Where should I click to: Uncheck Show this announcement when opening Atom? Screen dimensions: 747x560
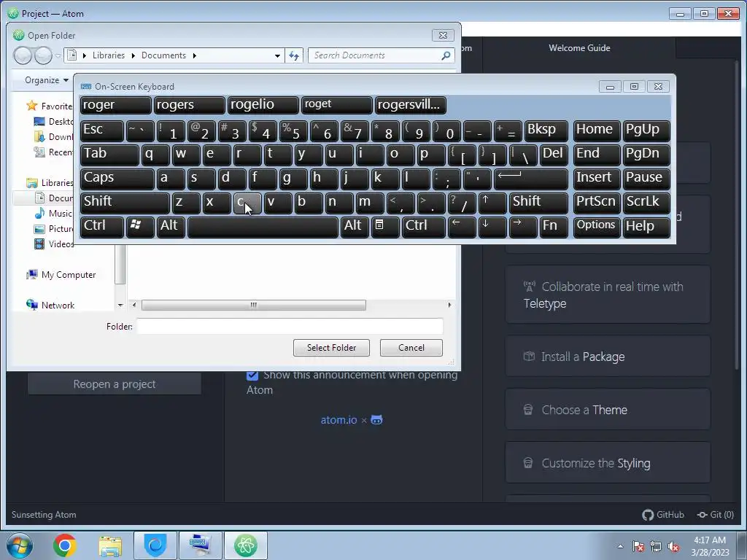(x=252, y=376)
